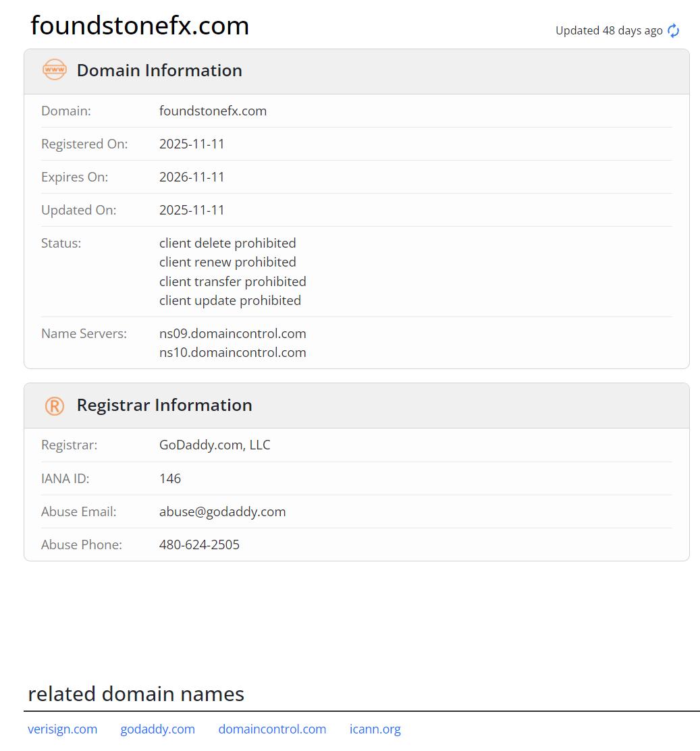Click 'client delete prohibited' status
The image size is (700, 751).
(227, 243)
